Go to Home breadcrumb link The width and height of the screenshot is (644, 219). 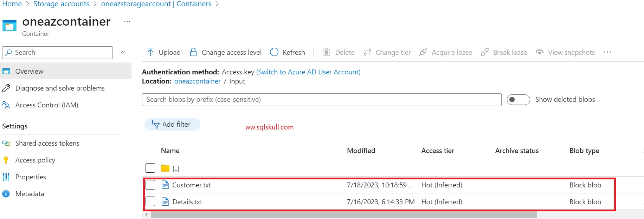[12, 4]
